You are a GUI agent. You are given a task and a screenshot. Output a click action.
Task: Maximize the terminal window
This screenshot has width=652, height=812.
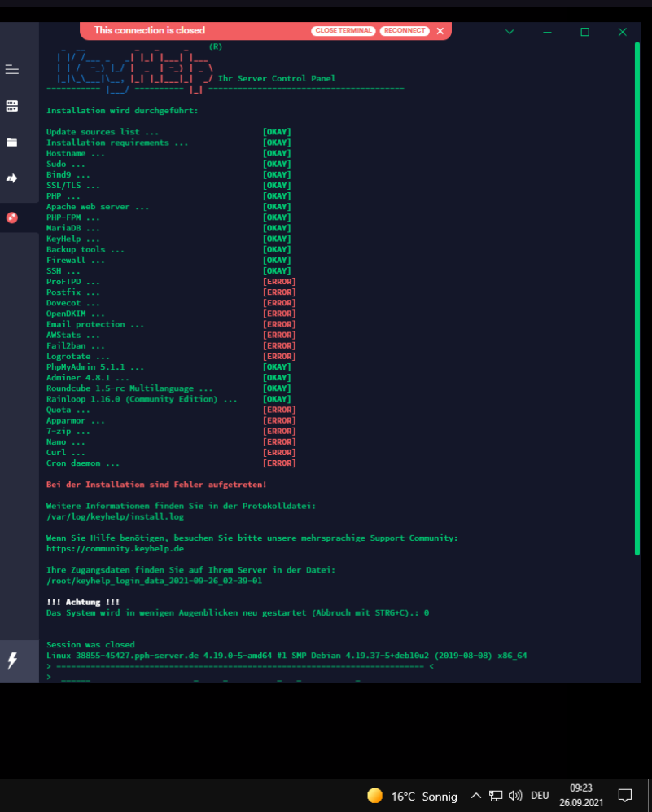pos(584,32)
